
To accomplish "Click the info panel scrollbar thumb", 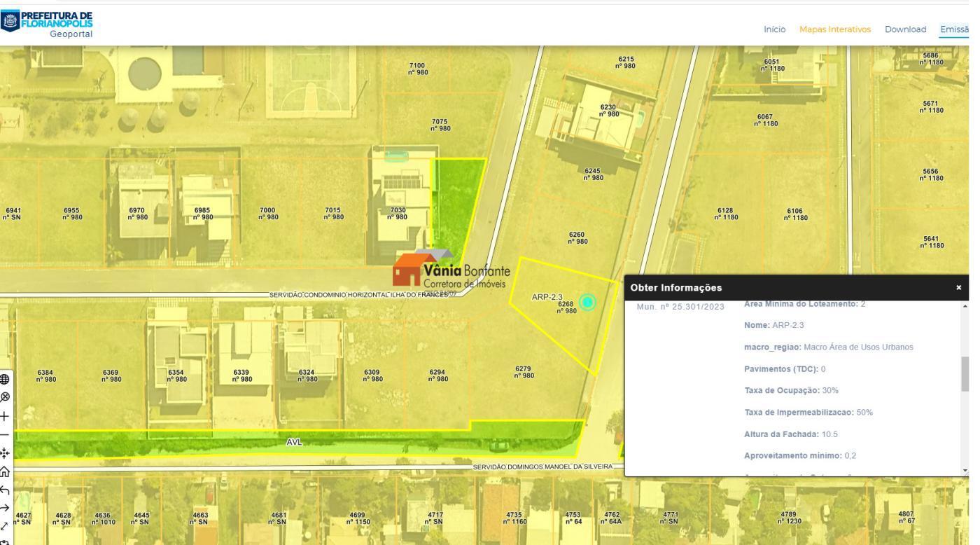I will pyautogui.click(x=965, y=374).
